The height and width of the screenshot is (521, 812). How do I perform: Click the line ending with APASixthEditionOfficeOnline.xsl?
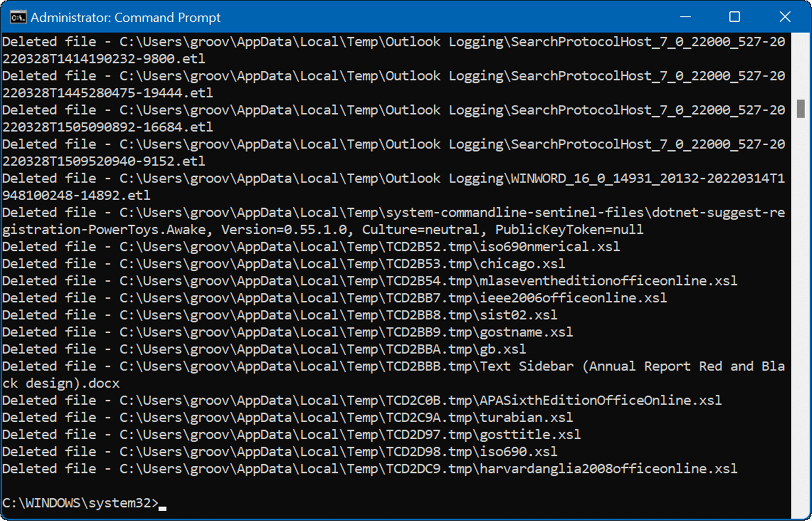click(362, 400)
